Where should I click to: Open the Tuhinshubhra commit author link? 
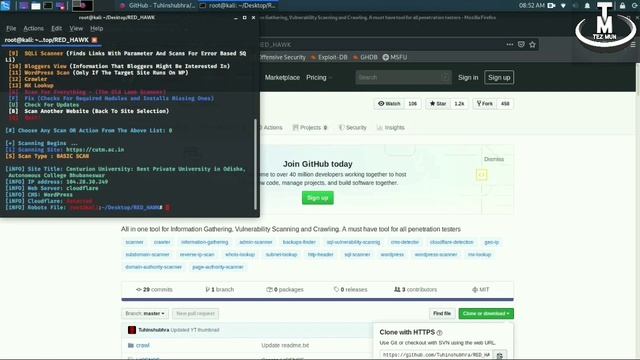tap(153, 330)
